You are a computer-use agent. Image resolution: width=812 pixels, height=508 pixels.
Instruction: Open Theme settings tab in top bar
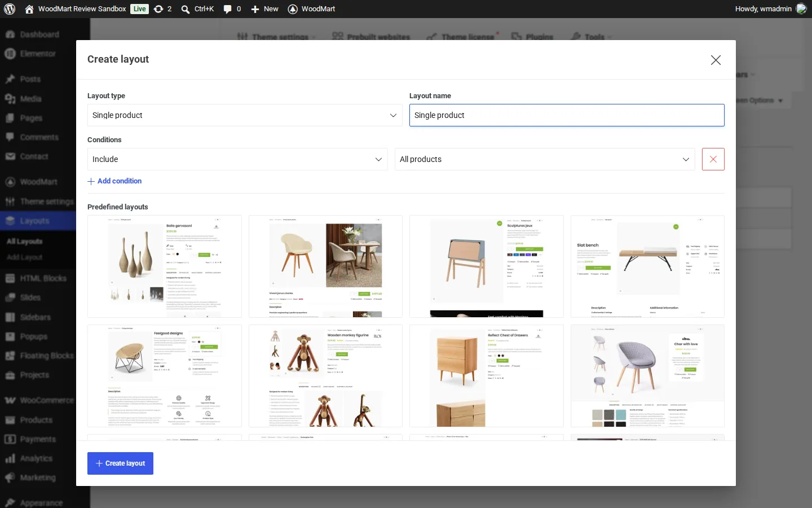[x=276, y=37]
